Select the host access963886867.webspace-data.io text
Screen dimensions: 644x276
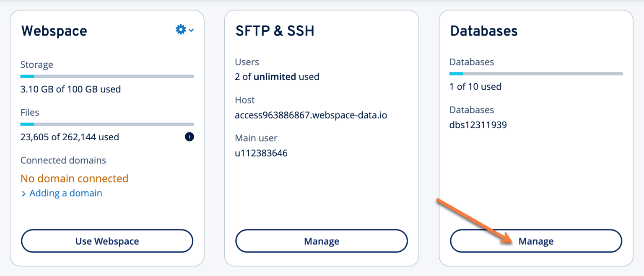[311, 115]
